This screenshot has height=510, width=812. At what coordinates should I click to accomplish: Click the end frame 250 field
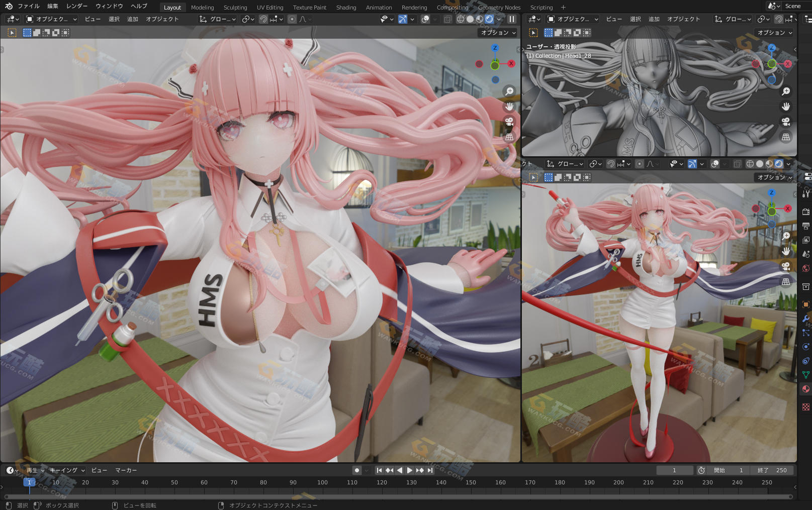(773, 470)
